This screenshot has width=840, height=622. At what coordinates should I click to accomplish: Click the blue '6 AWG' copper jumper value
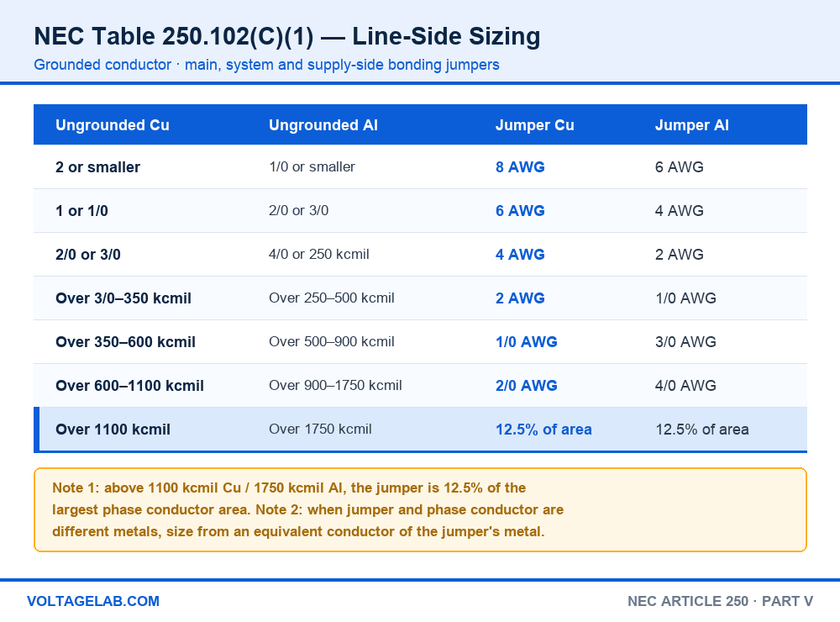520,211
